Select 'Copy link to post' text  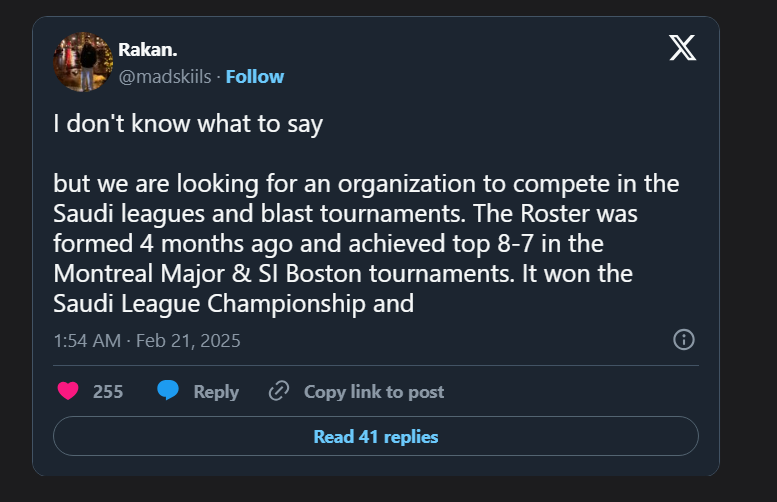[x=374, y=392]
